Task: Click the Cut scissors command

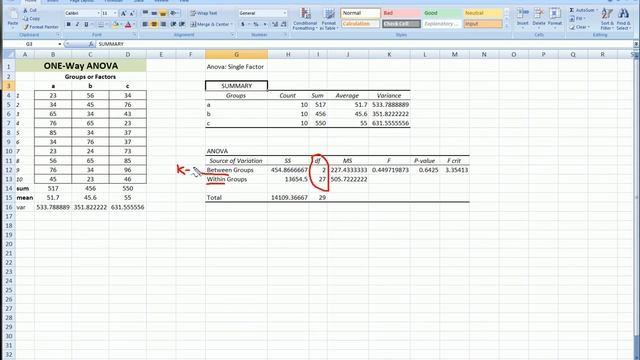Action: pyautogui.click(x=31, y=10)
